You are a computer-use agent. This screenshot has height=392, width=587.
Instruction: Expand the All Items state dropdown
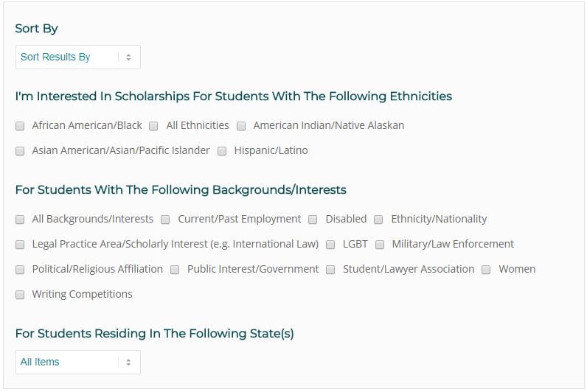(77, 362)
